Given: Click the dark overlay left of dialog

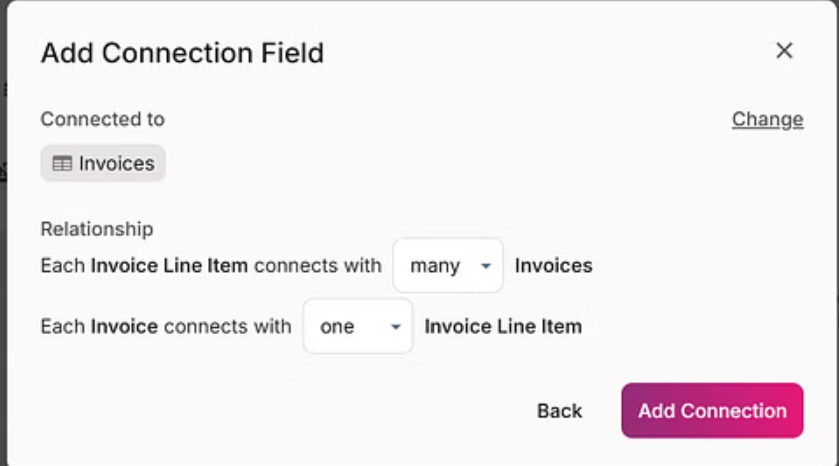Looking at the screenshot, I should click(3, 233).
